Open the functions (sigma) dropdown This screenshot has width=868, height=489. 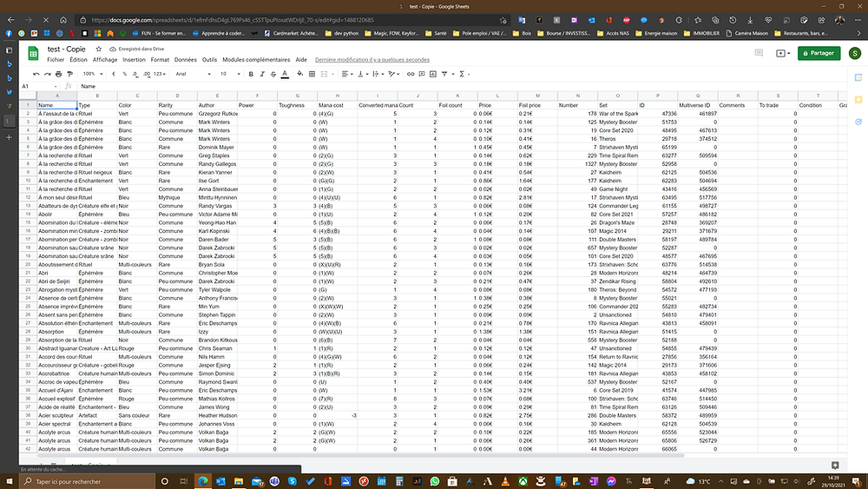[464, 74]
